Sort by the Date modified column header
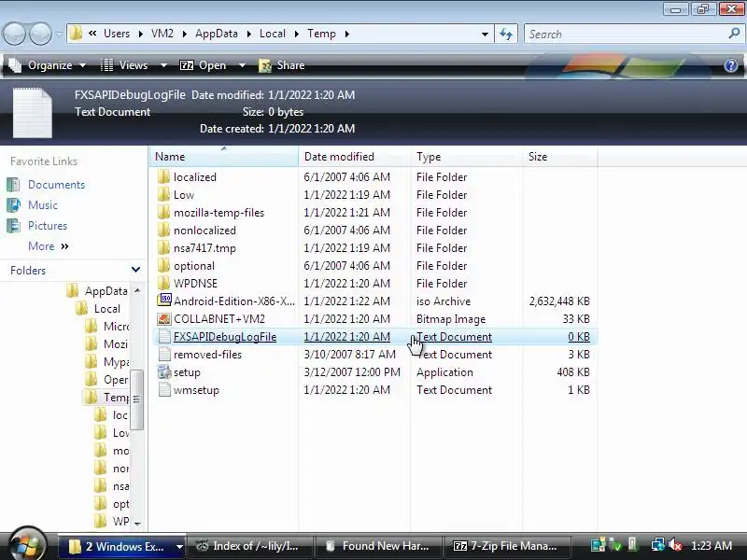 tap(355, 157)
